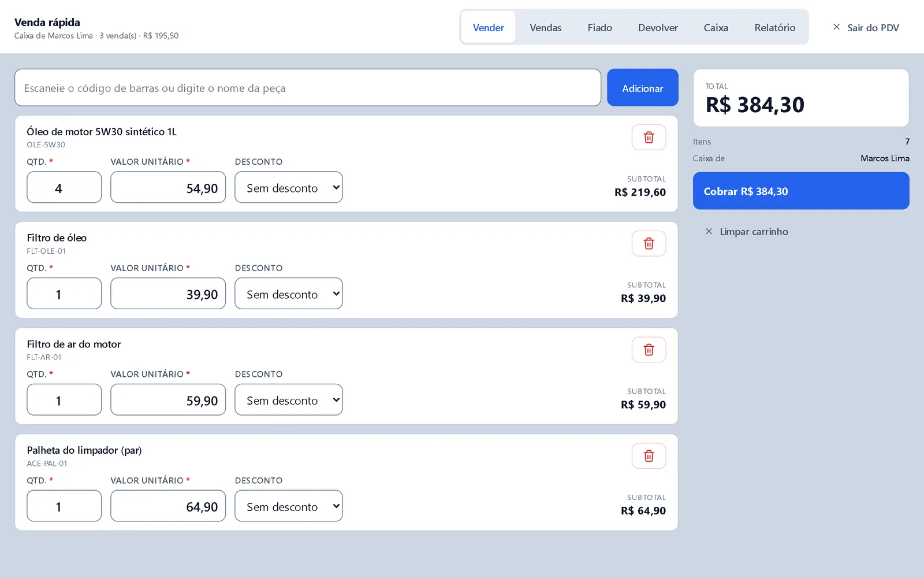Focus the barcode search field

[308, 88]
